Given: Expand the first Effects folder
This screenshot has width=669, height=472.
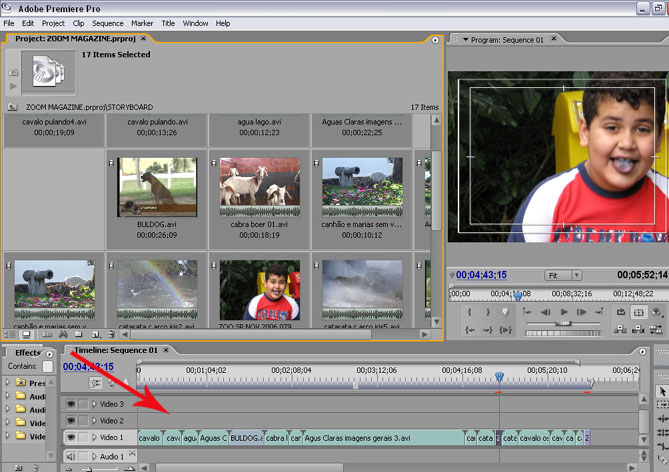Looking at the screenshot, I should (8, 381).
